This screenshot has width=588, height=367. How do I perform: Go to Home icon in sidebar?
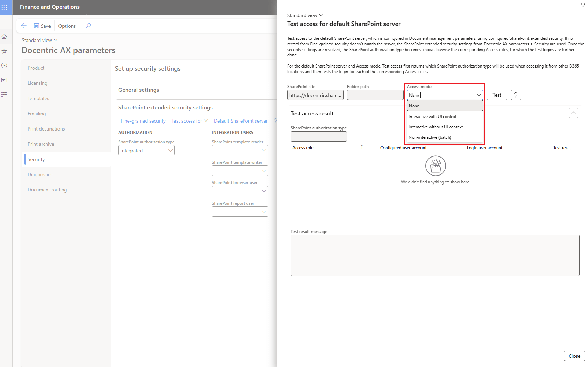(4, 37)
